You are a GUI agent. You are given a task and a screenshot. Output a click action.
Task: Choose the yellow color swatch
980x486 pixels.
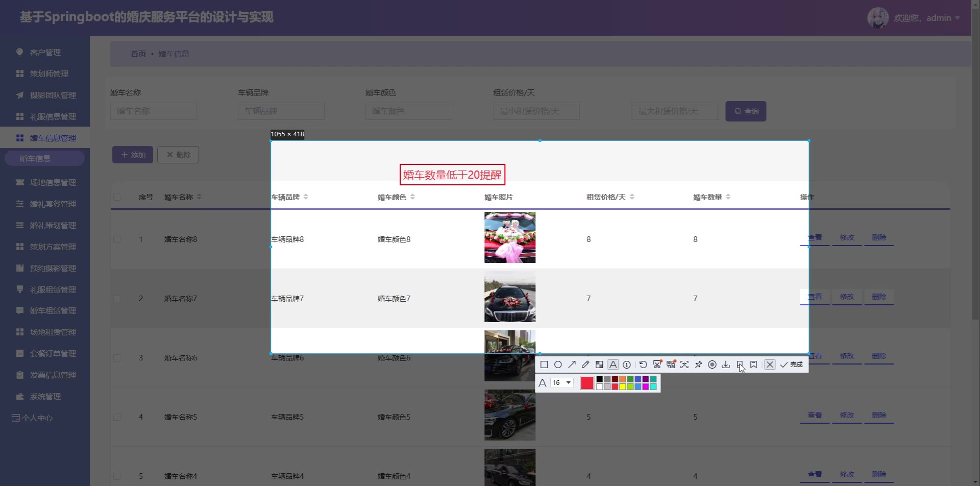[x=623, y=387]
